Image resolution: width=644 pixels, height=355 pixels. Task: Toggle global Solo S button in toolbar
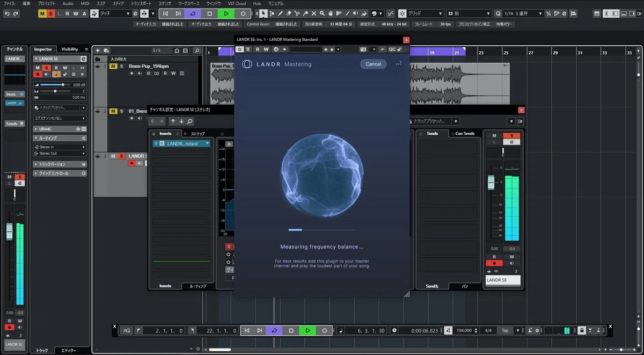tap(50, 13)
